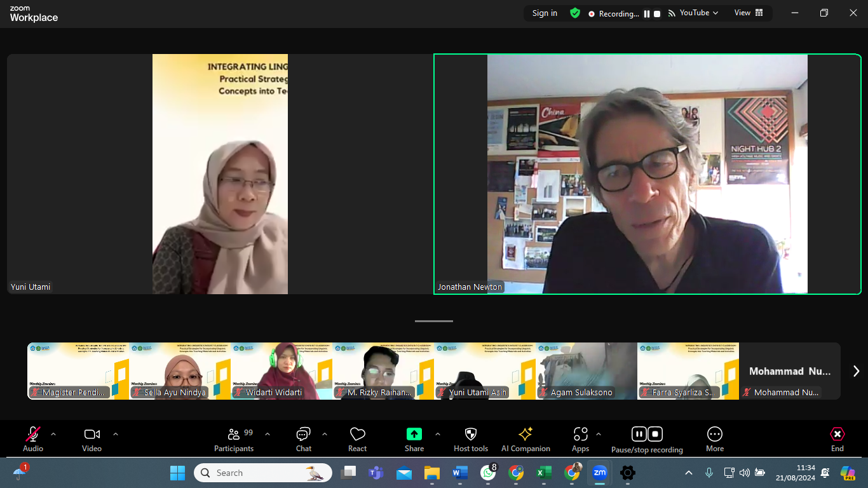Expand Share options arrow

click(438, 435)
